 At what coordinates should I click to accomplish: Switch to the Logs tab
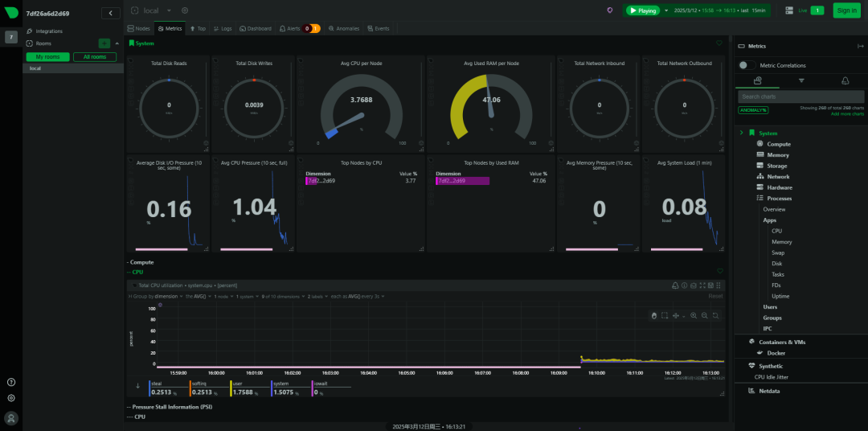223,28
